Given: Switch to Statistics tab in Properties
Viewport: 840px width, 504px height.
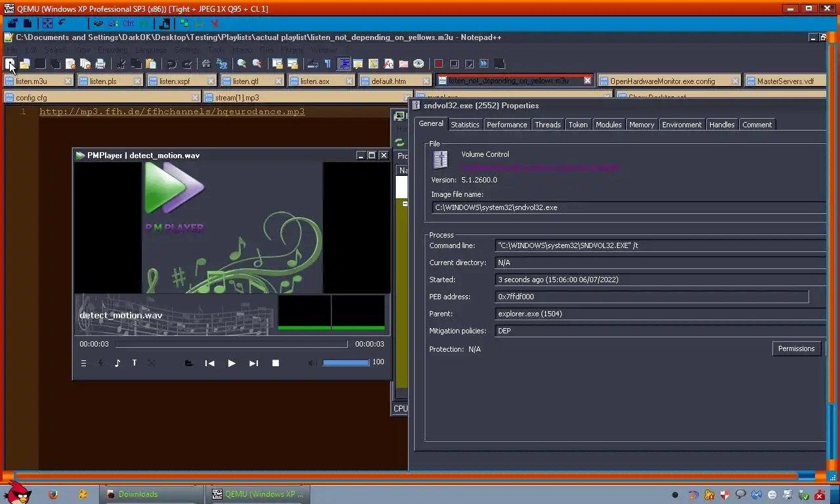Looking at the screenshot, I should click(x=465, y=125).
